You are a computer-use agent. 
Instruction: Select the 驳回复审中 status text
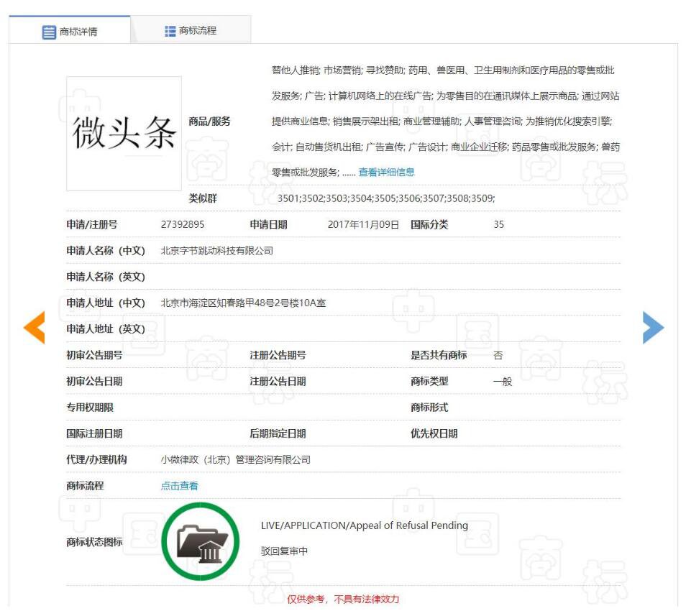point(284,551)
